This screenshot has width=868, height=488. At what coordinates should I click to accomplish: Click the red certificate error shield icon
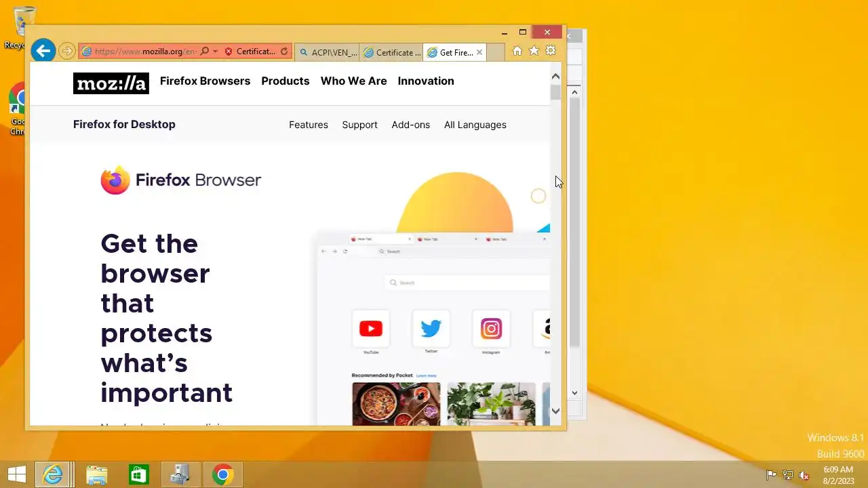coord(229,52)
